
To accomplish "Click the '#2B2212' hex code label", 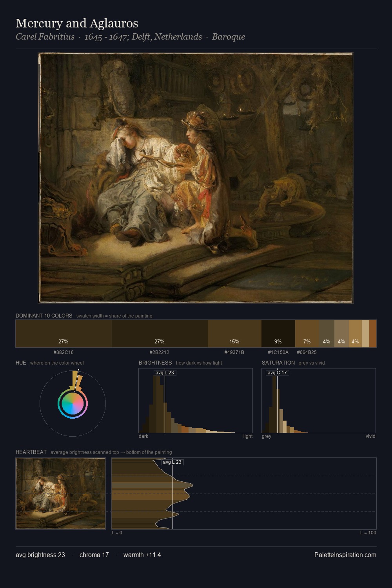I will pyautogui.click(x=160, y=352).
